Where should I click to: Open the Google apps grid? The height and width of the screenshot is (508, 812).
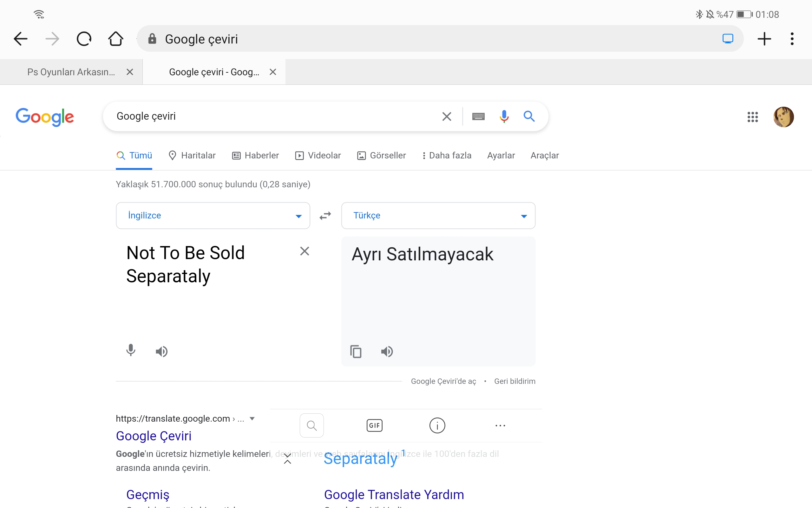click(753, 117)
